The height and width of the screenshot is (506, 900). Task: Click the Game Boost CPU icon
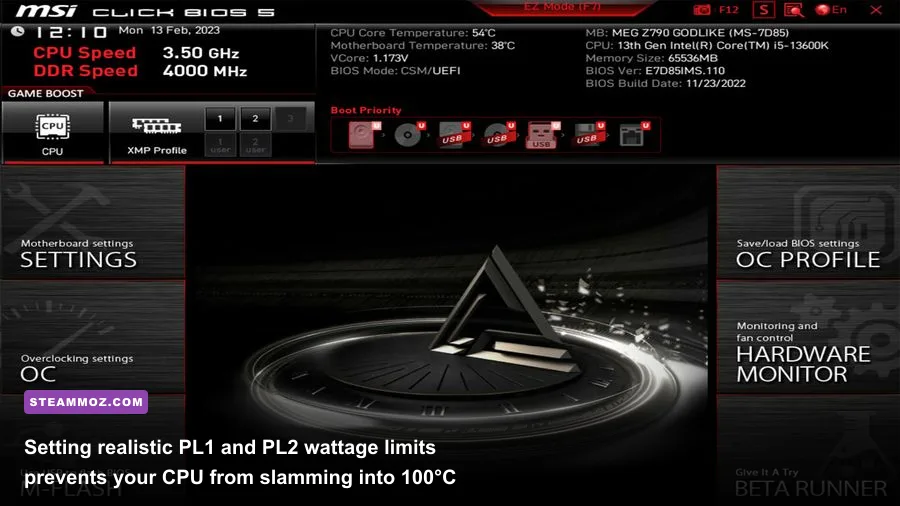coord(52,127)
